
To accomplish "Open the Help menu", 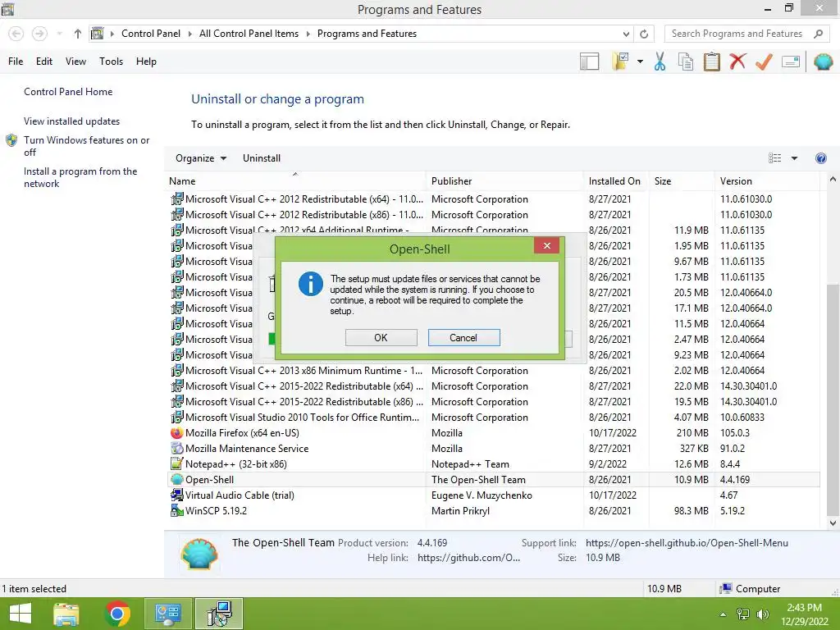I will click(x=146, y=62).
